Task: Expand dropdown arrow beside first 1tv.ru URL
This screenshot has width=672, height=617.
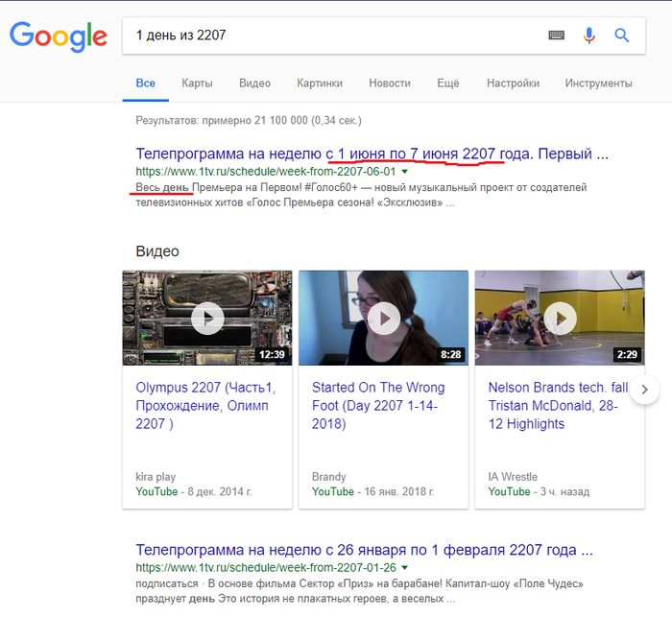Action: point(405,171)
